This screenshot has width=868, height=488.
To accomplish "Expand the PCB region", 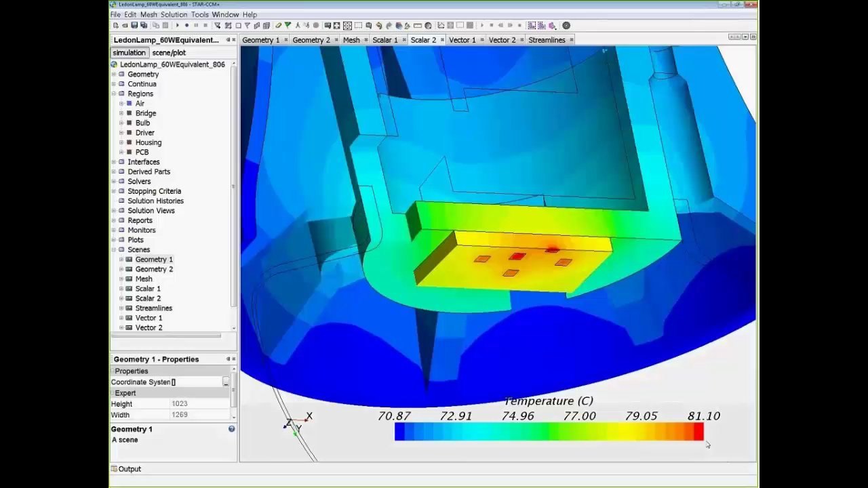I will click(121, 152).
